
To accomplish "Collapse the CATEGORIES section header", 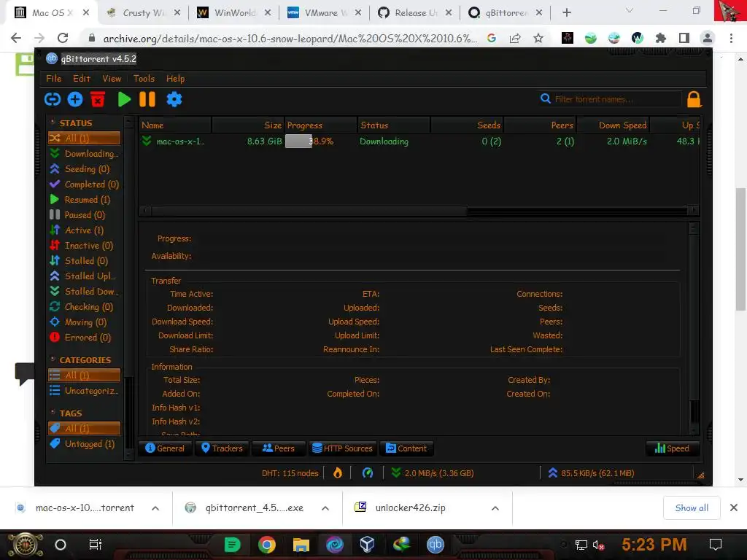I will 80,360.
